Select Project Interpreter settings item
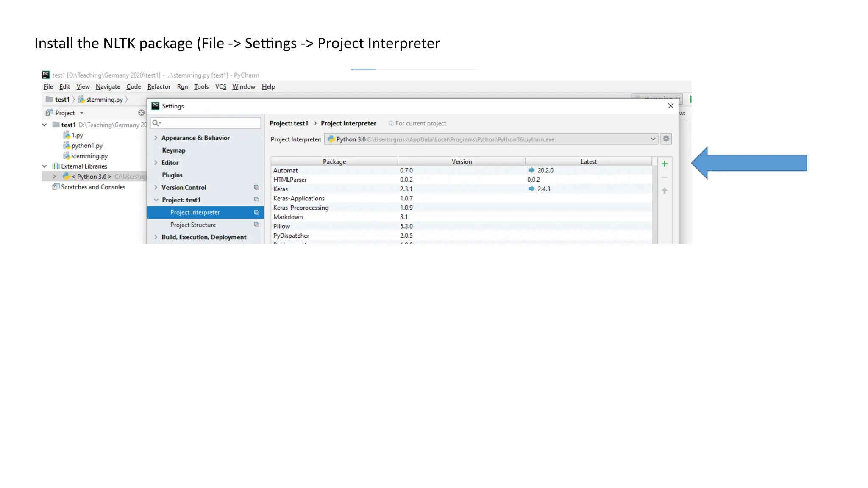Viewport: 868px width, 488px height. (206, 212)
